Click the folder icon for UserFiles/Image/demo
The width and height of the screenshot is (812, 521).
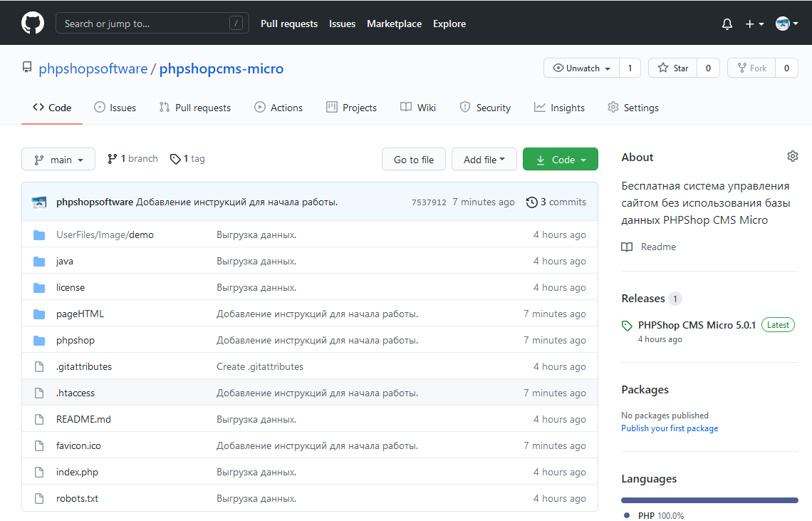click(x=39, y=235)
